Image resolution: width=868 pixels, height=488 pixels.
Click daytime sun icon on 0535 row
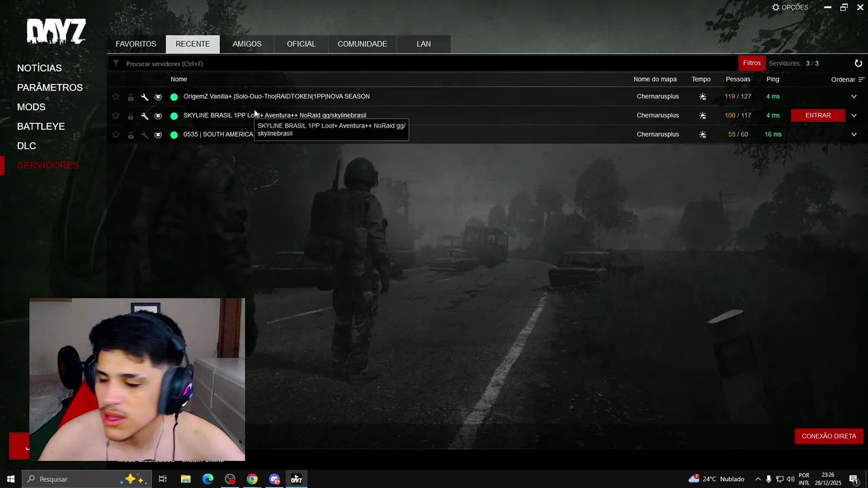[x=703, y=135]
